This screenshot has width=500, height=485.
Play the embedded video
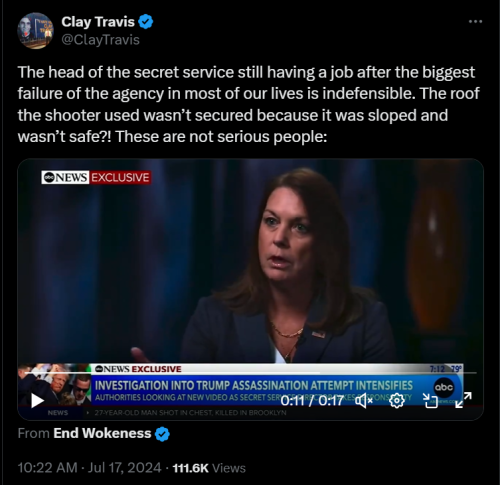tap(38, 400)
